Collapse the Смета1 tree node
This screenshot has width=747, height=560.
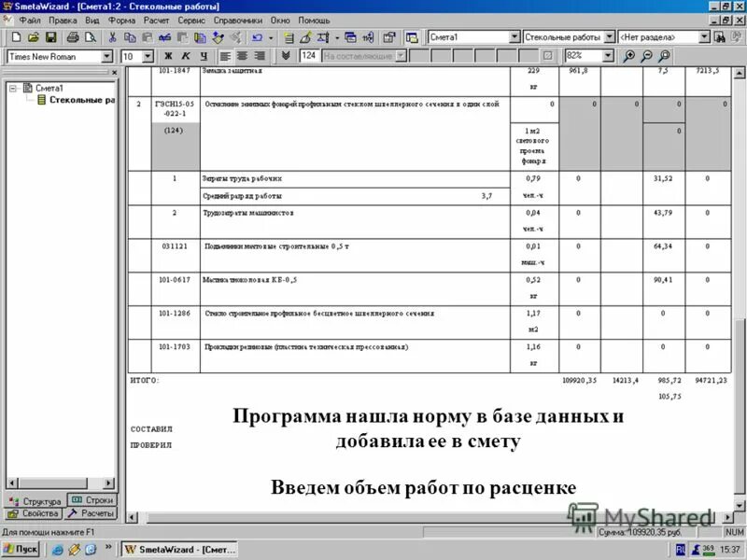click(x=13, y=88)
